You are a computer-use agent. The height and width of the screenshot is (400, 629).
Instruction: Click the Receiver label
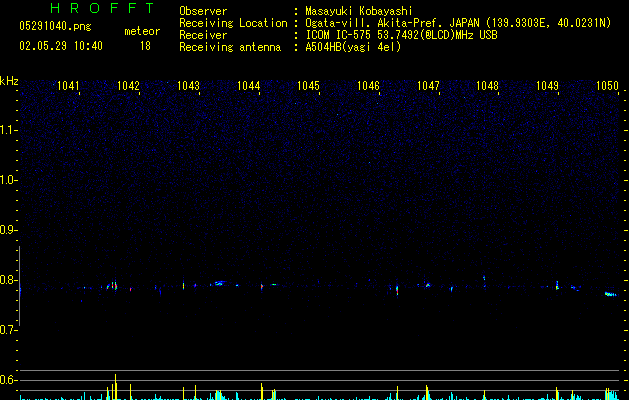tap(203, 35)
